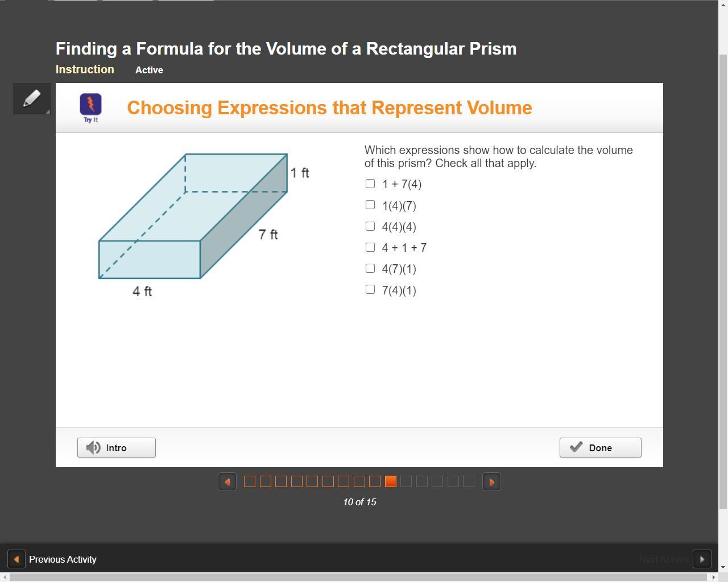Open the pencil annotation tool
This screenshot has width=728, height=582.
pyautogui.click(x=32, y=98)
